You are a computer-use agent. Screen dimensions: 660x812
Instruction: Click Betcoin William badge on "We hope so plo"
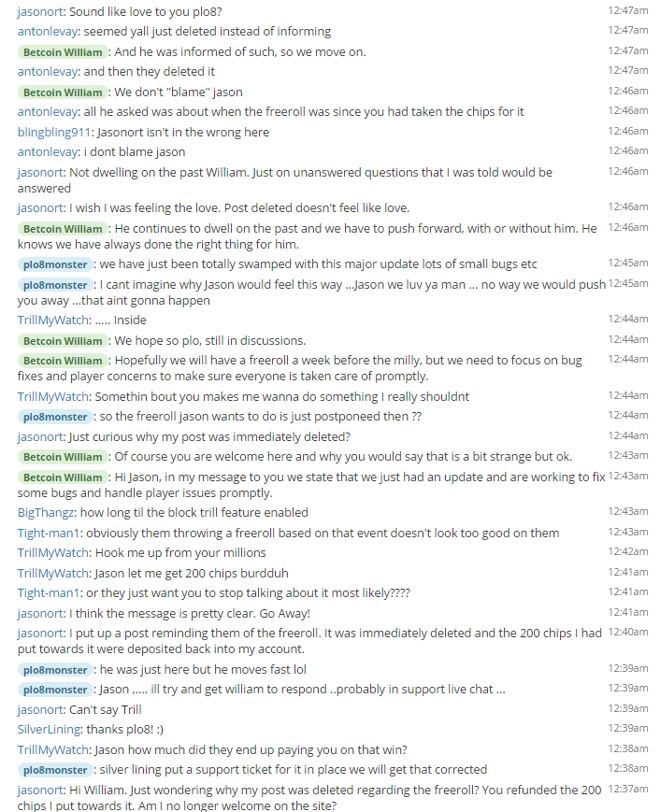pyautogui.click(x=63, y=341)
